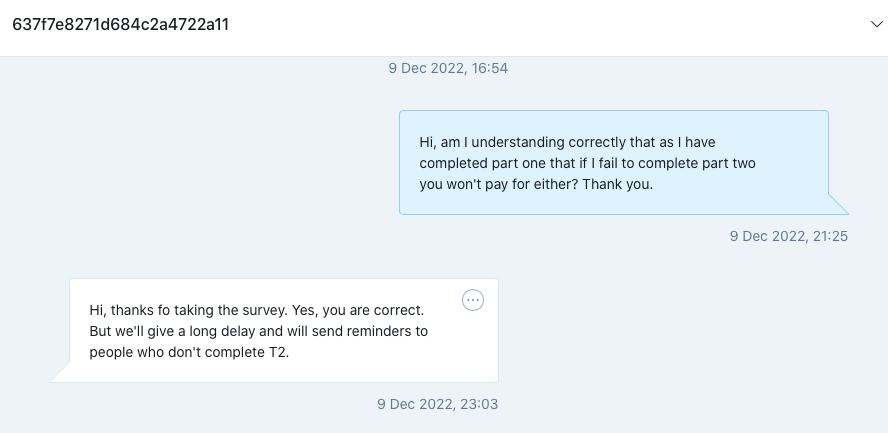Select the 9 Dec 2022, 21:25 timestamp
Screen dimensions: 888x433
[x=788, y=236]
